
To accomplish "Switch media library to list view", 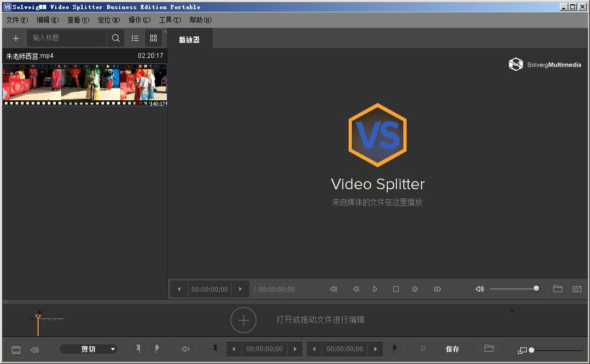I will [x=135, y=38].
